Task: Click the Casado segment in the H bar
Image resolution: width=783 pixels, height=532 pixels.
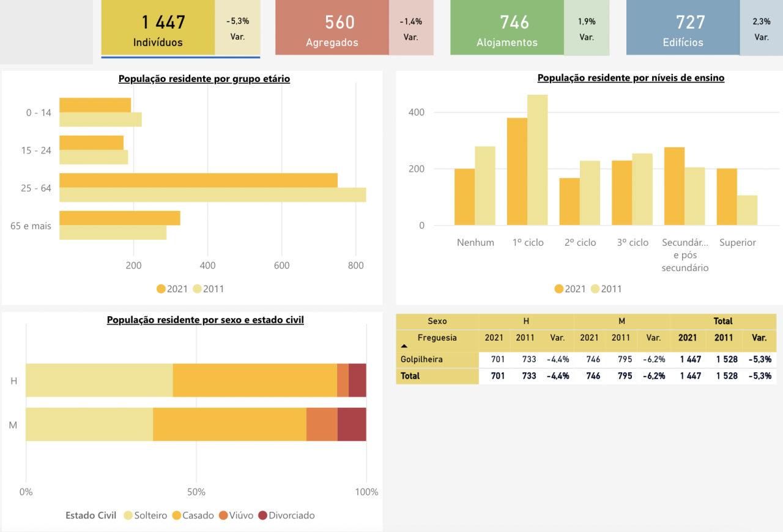Action: coord(254,380)
